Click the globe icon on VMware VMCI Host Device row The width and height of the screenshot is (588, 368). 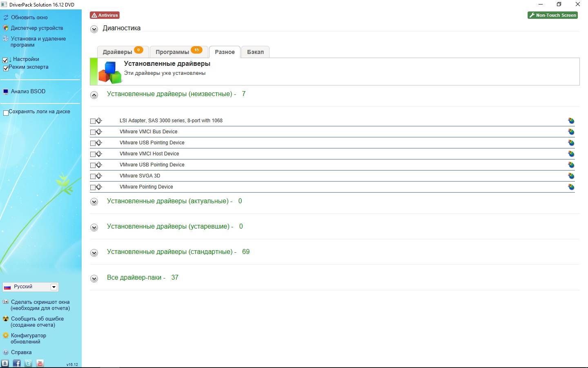coord(571,154)
